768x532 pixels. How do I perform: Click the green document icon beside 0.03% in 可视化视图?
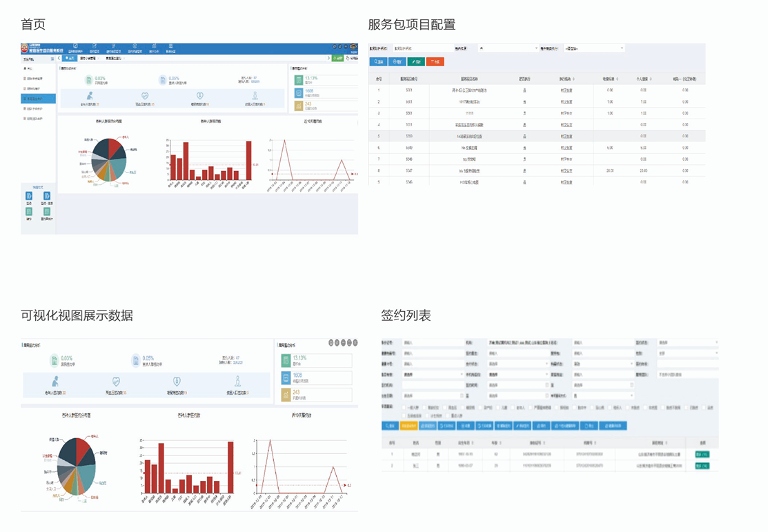(54, 360)
